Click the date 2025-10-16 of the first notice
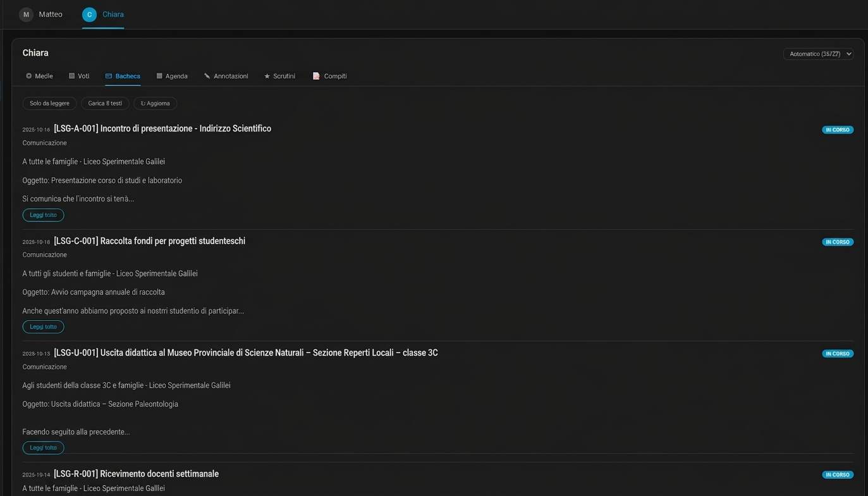The width and height of the screenshot is (868, 496). (36, 130)
